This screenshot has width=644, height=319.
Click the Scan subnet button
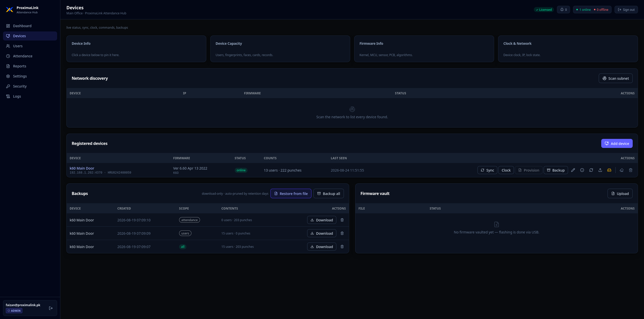tap(616, 78)
